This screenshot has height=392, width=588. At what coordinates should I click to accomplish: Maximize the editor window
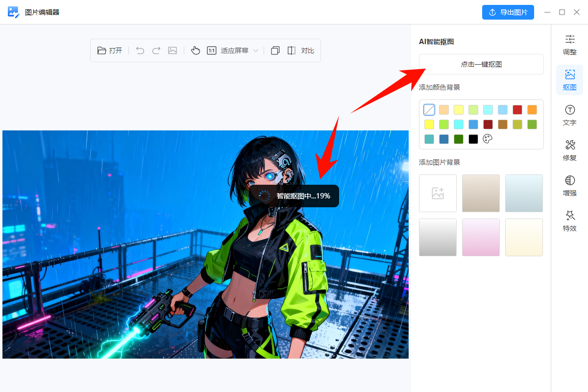pyautogui.click(x=562, y=12)
